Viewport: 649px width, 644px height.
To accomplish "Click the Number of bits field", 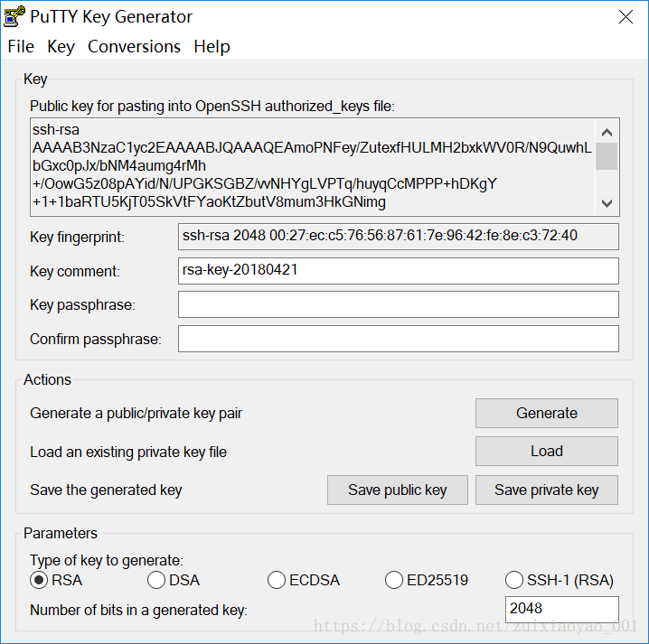I will pos(561,609).
